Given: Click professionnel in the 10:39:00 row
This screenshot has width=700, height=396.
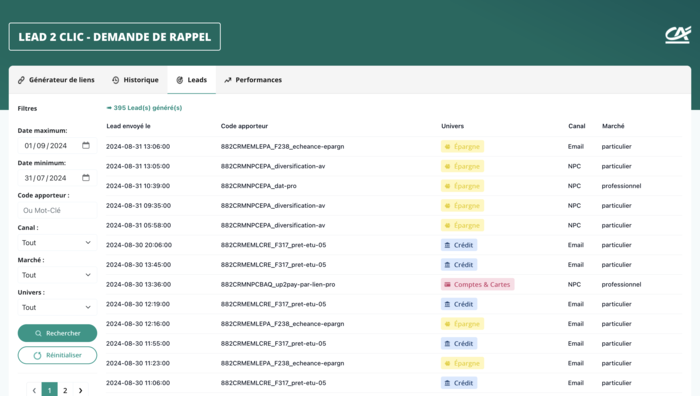Looking at the screenshot, I should [621, 186].
